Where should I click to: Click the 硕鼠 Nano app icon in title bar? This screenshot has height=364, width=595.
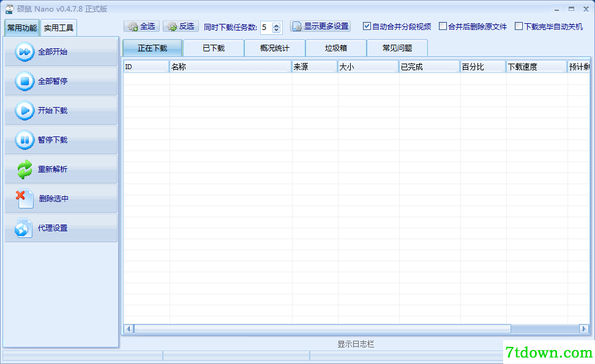tap(9, 9)
